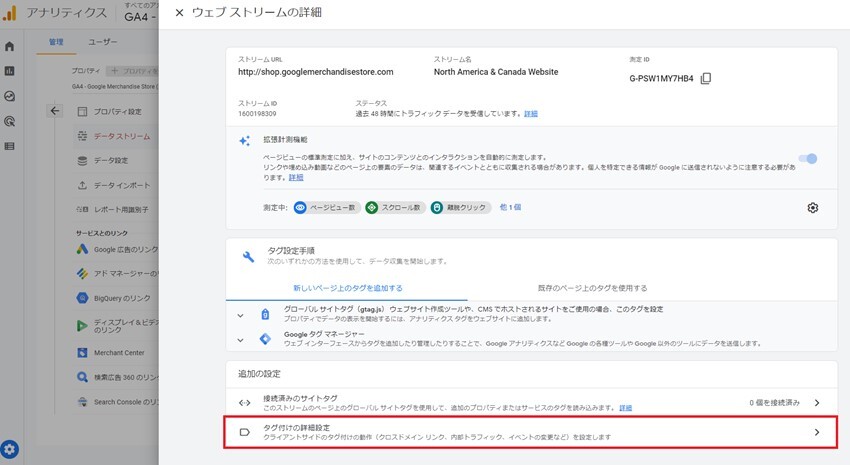The height and width of the screenshot is (465, 850).
Task: Click the 詳細 link beside status text
Action: pos(530,114)
